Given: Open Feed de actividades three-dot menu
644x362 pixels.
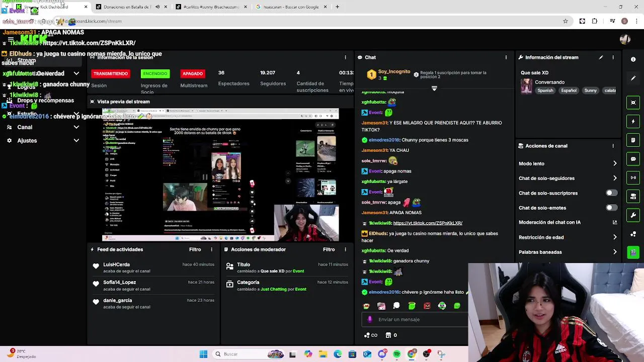Looking at the screenshot, I should click(x=211, y=249).
